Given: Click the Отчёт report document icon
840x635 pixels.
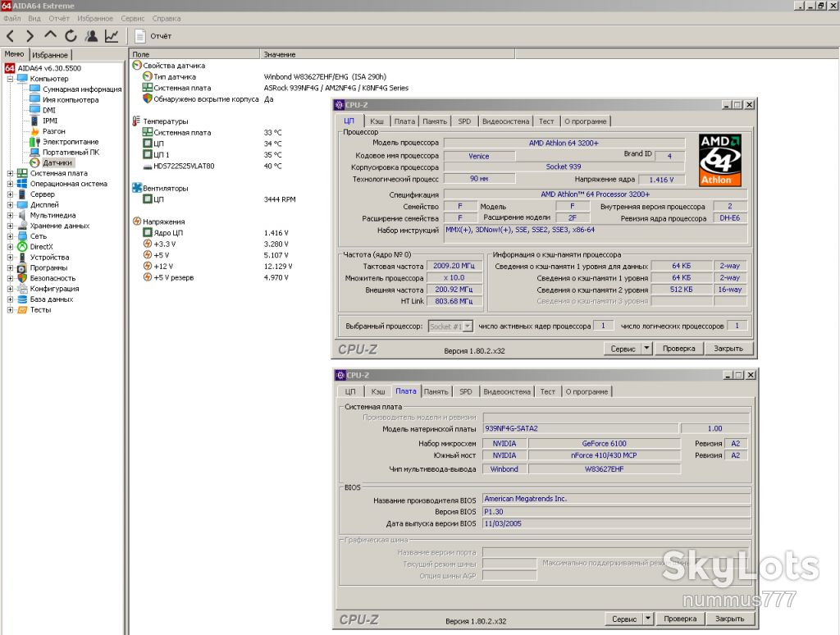Looking at the screenshot, I should [x=140, y=36].
